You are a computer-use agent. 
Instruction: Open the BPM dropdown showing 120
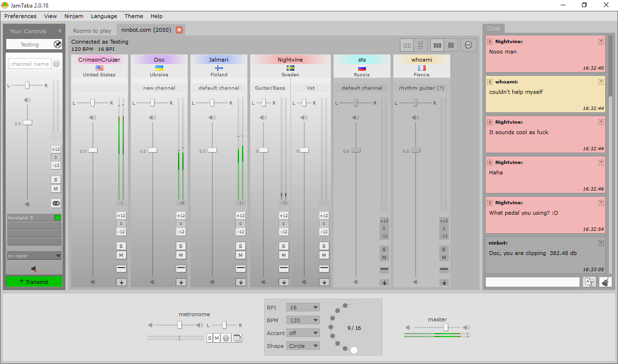pyautogui.click(x=303, y=320)
